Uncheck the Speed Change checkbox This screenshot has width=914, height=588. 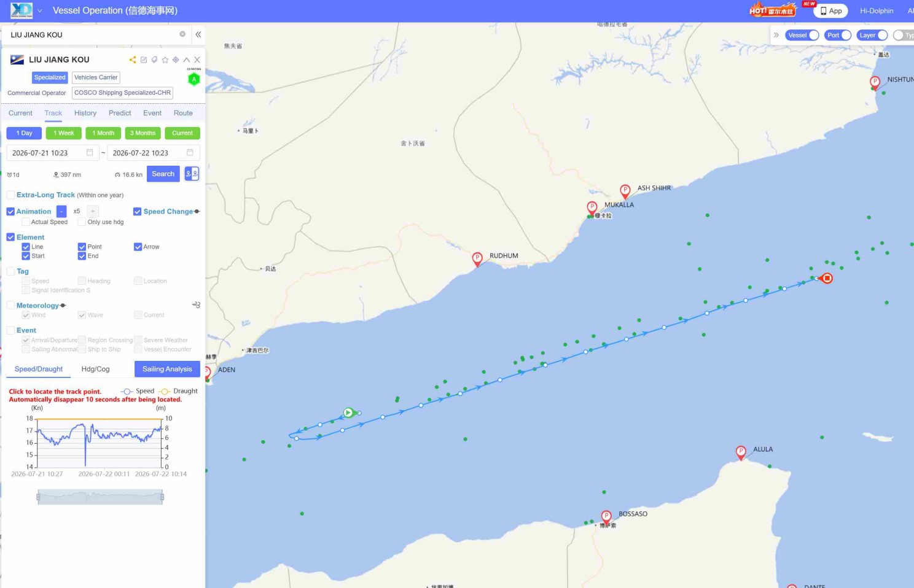point(138,211)
